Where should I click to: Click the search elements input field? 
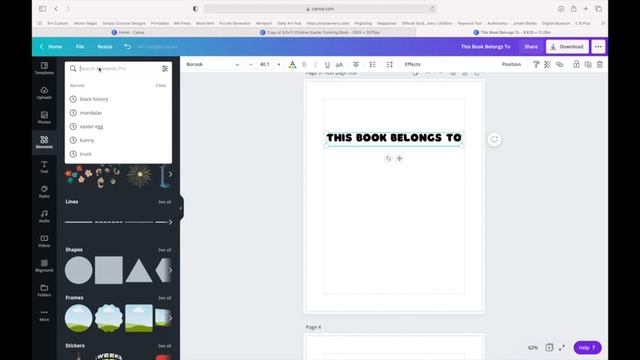[x=118, y=69]
